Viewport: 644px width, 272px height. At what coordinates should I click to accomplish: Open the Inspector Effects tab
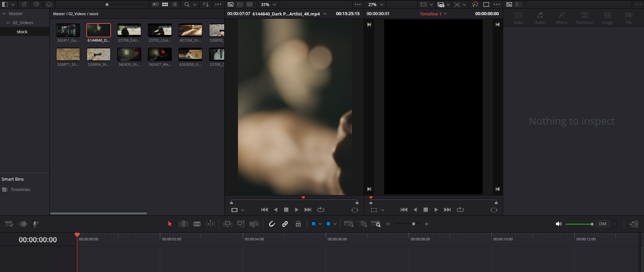point(562,18)
